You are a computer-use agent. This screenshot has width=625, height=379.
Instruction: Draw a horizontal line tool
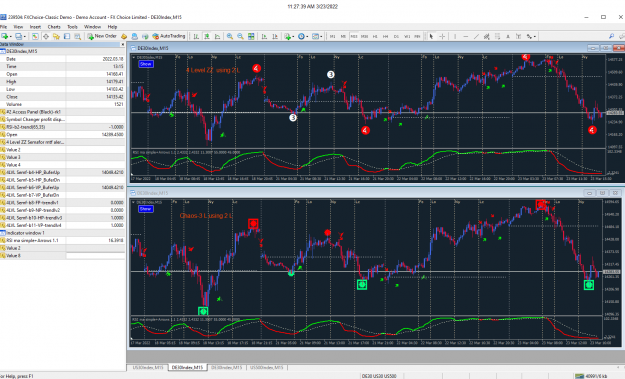coord(466,36)
